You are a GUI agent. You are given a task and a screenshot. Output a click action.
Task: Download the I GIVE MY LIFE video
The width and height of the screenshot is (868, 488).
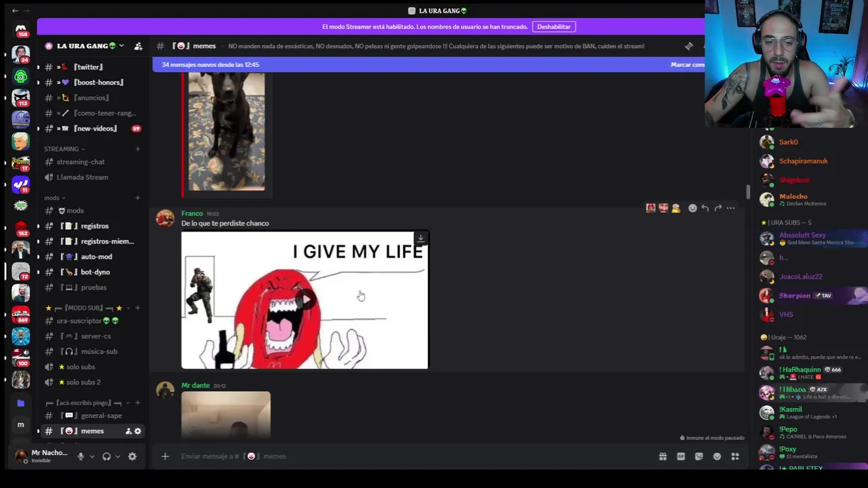(x=420, y=239)
